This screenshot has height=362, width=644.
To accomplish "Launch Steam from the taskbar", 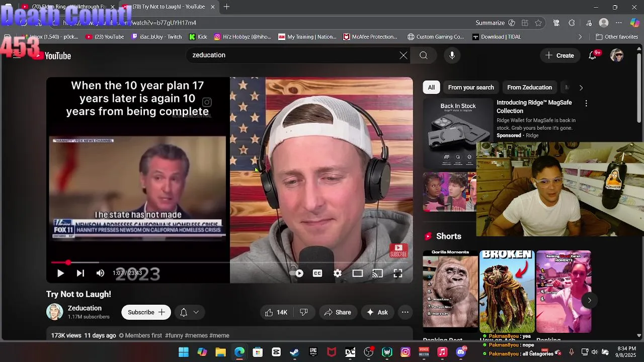I will coord(294,352).
